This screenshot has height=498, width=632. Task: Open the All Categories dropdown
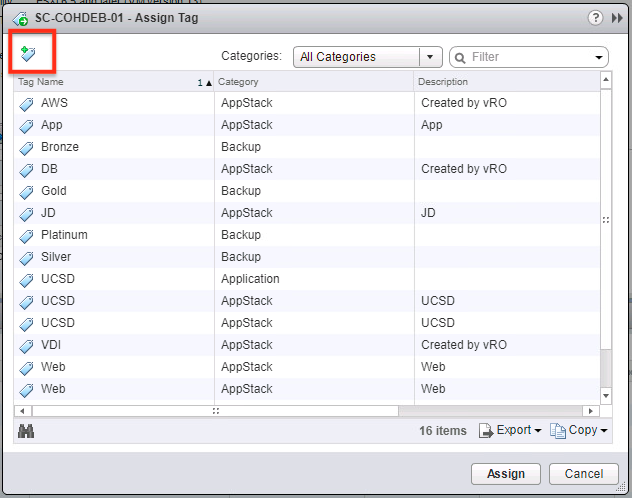click(x=368, y=57)
